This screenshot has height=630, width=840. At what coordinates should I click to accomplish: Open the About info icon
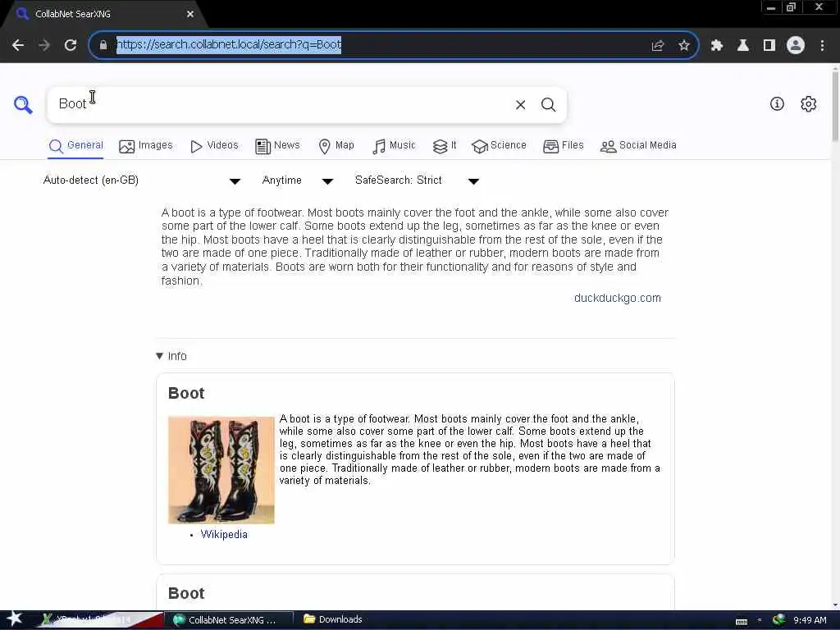pyautogui.click(x=777, y=104)
